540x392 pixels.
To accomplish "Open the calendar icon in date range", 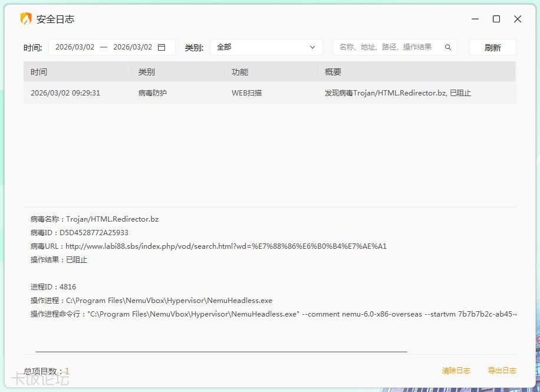I will (162, 47).
